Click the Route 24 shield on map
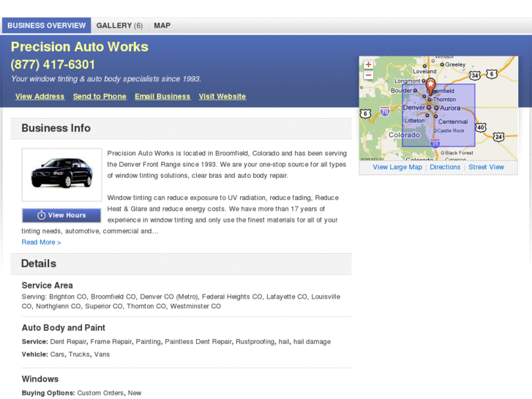 tap(498, 137)
